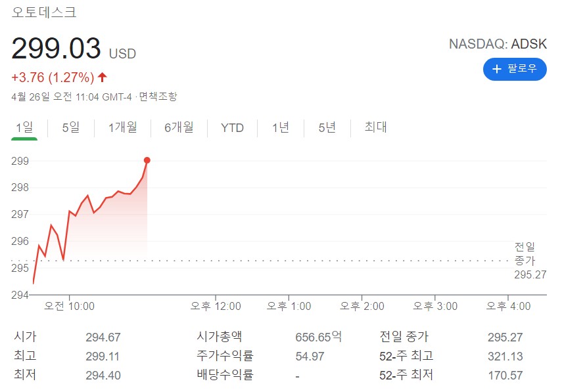This screenshot has width=562, height=392.
Task: Click the 팔로우 follow button
Action: click(515, 68)
